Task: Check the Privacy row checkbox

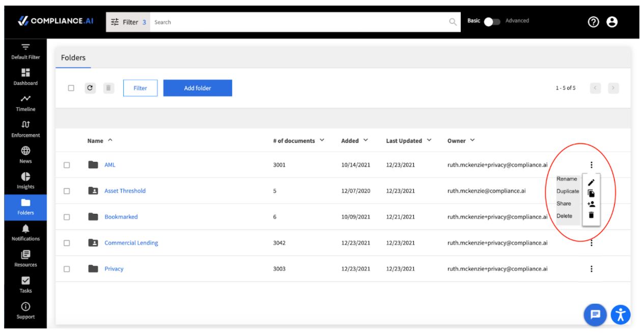Action: coord(67,269)
